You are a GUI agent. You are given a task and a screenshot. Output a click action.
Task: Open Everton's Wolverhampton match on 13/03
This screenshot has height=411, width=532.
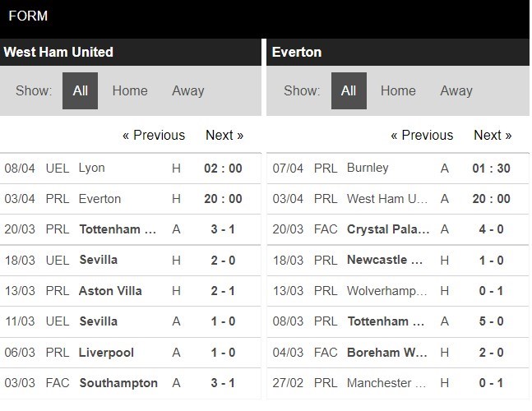pyautogui.click(x=398, y=291)
